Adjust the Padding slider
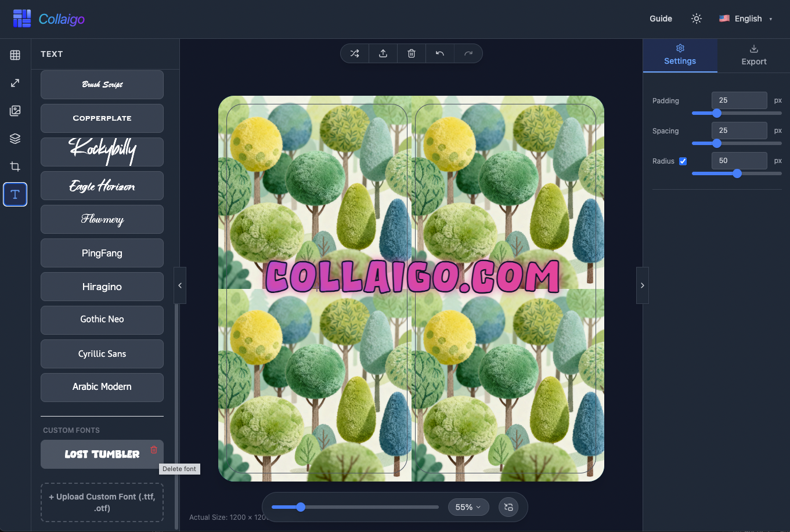The image size is (790, 532). (737, 113)
